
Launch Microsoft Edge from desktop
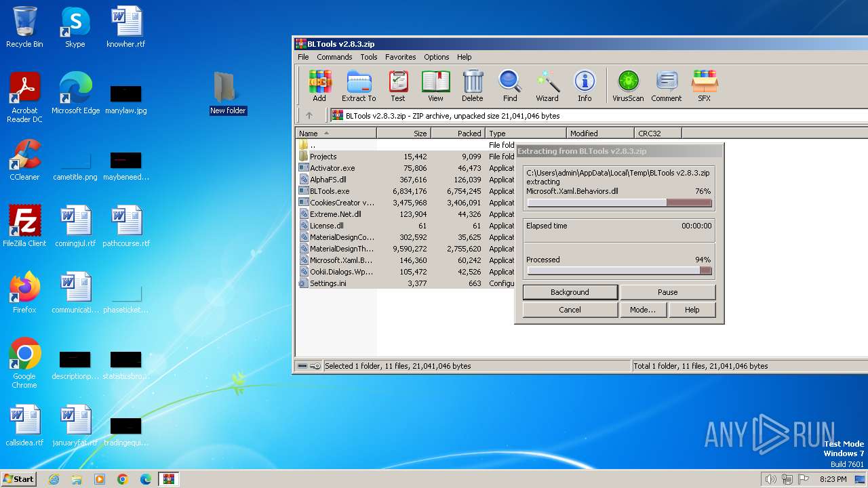click(75, 94)
